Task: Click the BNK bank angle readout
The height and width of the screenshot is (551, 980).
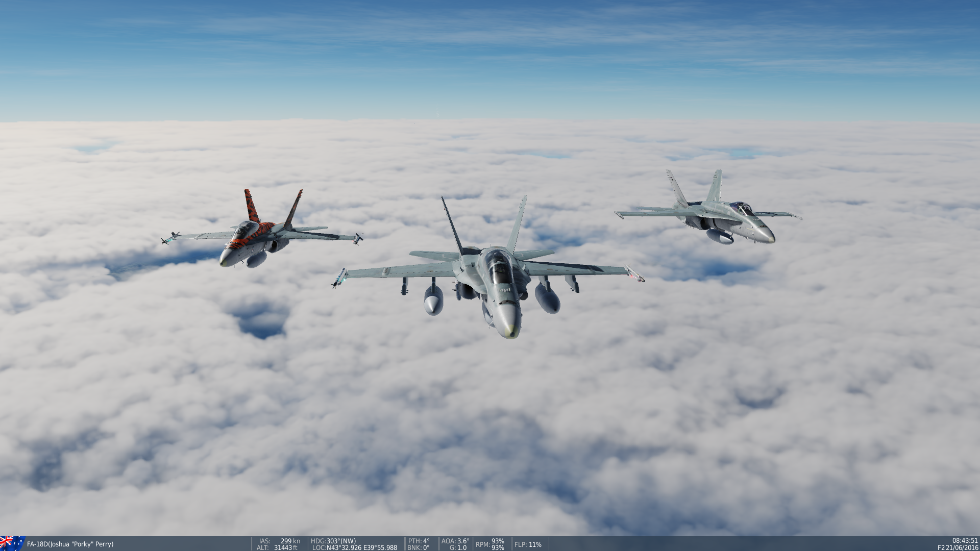Action: (418, 548)
